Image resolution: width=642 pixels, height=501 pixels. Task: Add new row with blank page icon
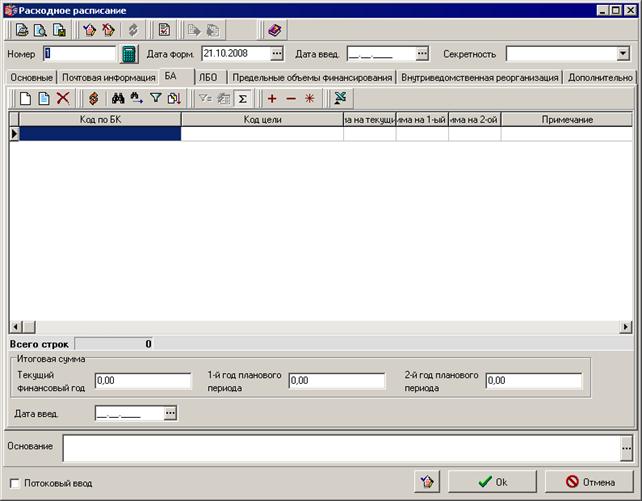coord(25,99)
